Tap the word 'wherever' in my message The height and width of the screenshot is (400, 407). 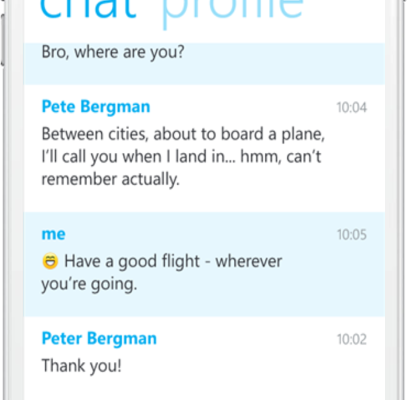click(249, 261)
